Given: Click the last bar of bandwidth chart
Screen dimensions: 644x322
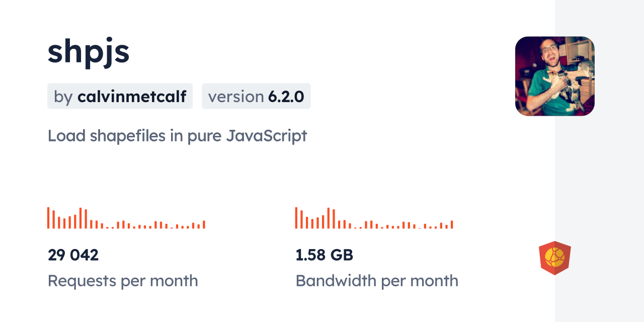Looking at the screenshot, I should click(x=452, y=224).
